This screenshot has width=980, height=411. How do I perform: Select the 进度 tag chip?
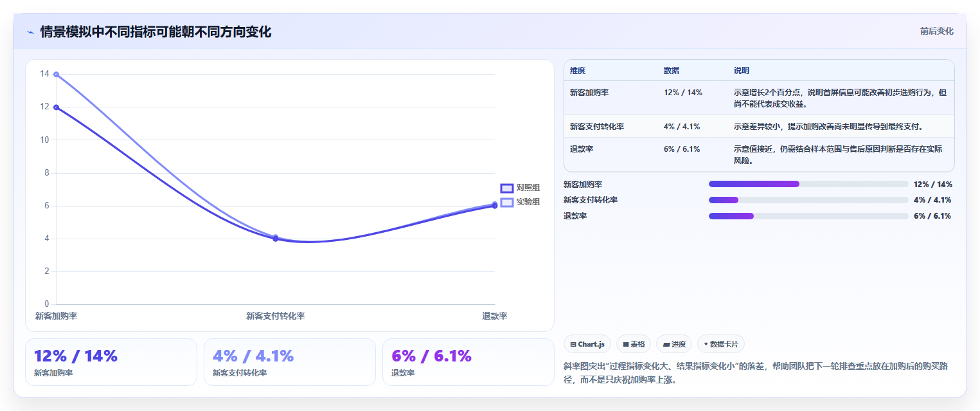click(x=674, y=344)
